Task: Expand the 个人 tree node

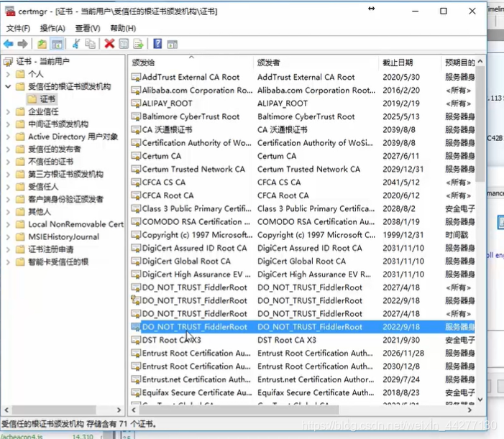Action: [x=8, y=74]
